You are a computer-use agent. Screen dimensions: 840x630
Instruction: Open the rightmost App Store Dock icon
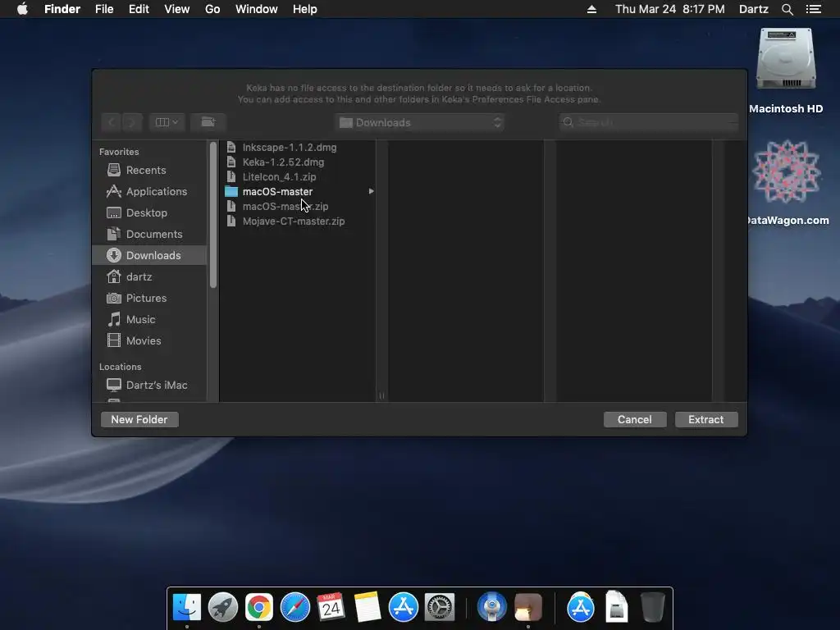pyautogui.click(x=581, y=607)
